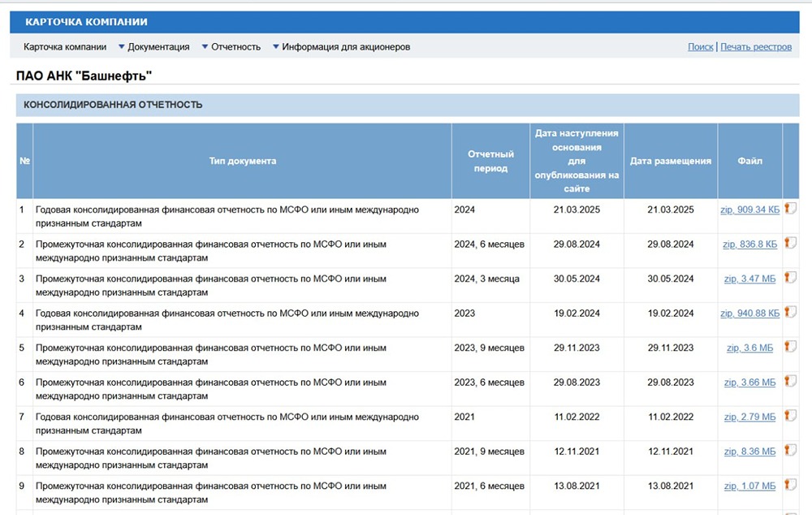Click signature key icon for 2024 annual report
This screenshot has height=515, width=812.
(790, 209)
